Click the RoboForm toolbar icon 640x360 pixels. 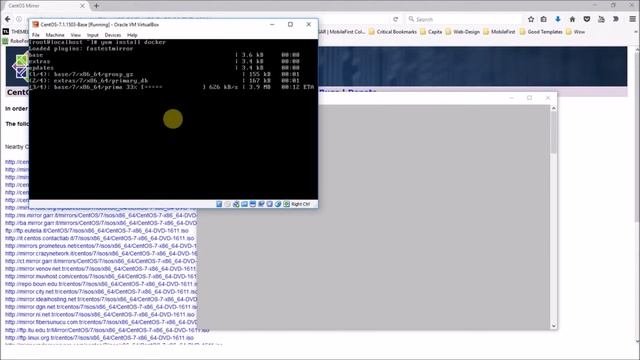pos(5,41)
